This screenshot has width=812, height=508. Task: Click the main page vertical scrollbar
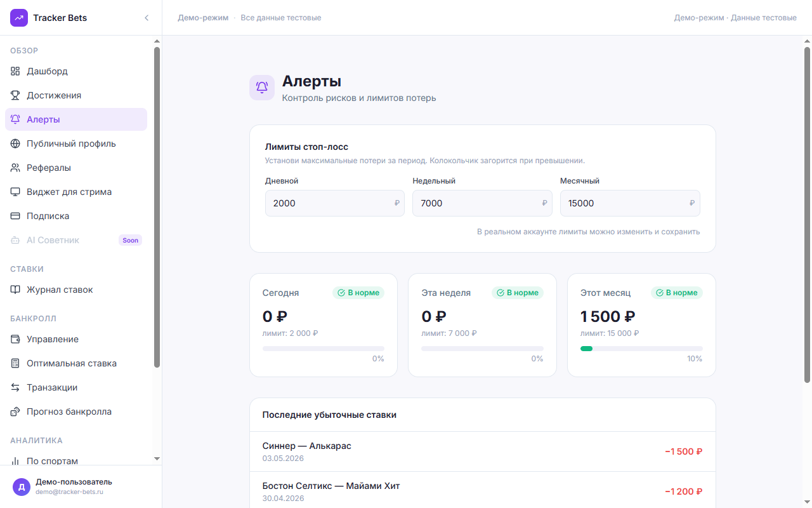[x=808, y=215]
